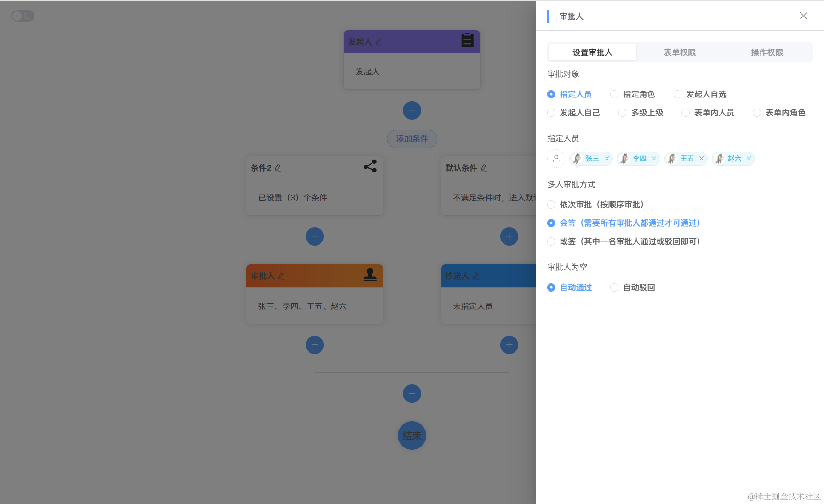Click the 添加条件 button
824x504 pixels.
pyautogui.click(x=412, y=139)
